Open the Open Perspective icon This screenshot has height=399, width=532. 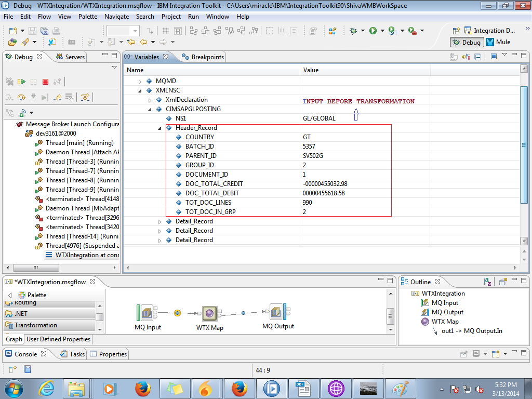[456, 31]
